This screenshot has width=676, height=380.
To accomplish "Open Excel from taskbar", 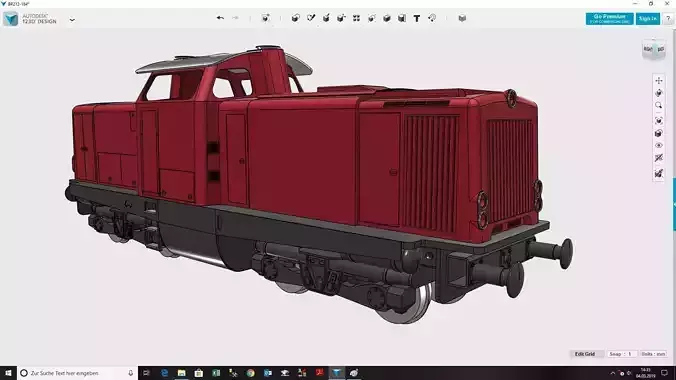I will click(x=216, y=373).
